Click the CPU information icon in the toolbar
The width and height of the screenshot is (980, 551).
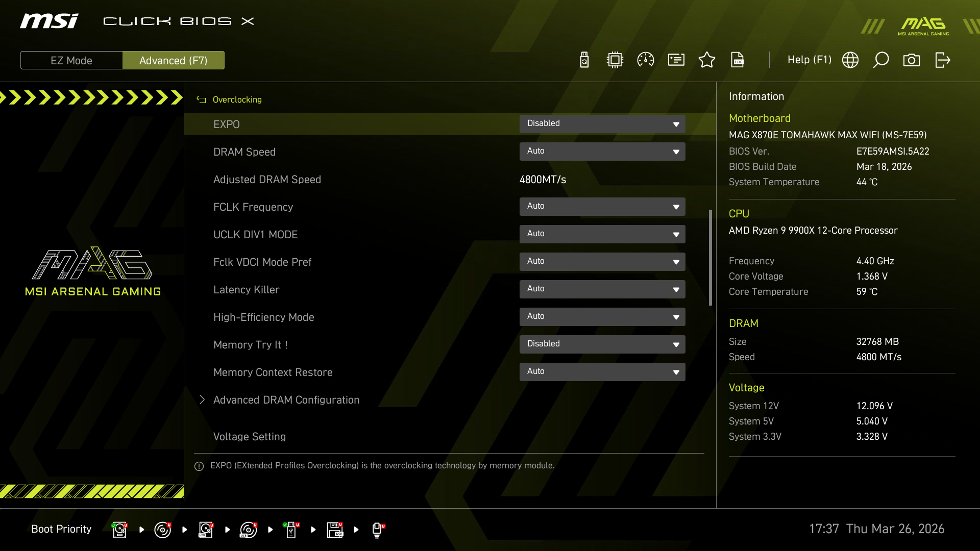[x=615, y=60]
